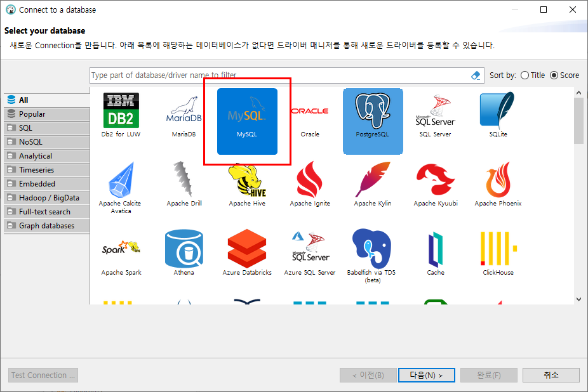Select the MySQL database tile
Viewport: 588px width, 392px height.
(247, 121)
